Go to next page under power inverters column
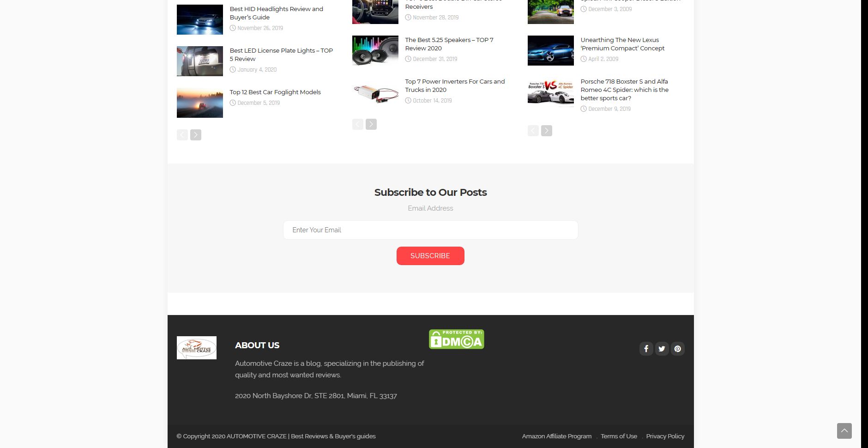Viewport: 868px width, 448px height. (371, 124)
